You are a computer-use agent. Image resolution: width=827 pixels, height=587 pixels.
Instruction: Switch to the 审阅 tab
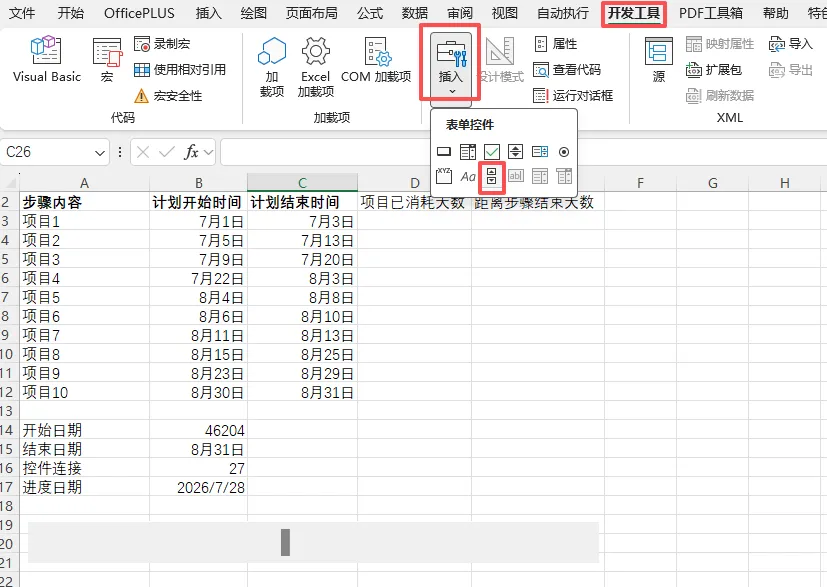[460, 13]
